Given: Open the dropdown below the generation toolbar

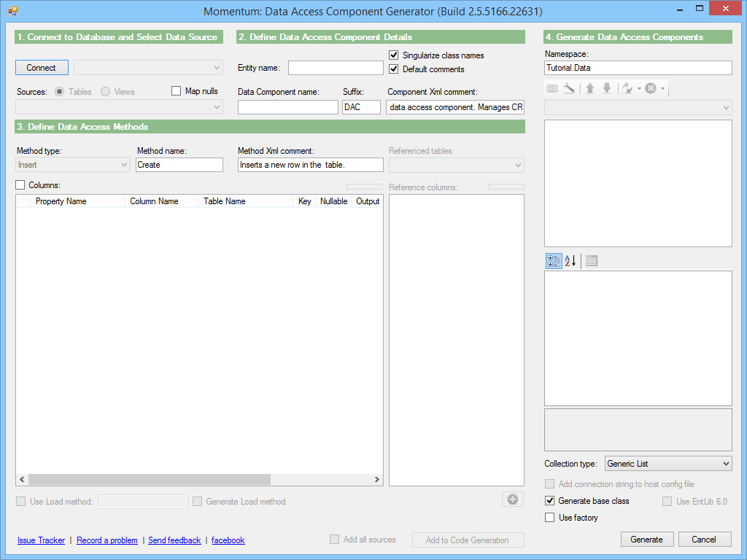Looking at the screenshot, I should (x=638, y=108).
